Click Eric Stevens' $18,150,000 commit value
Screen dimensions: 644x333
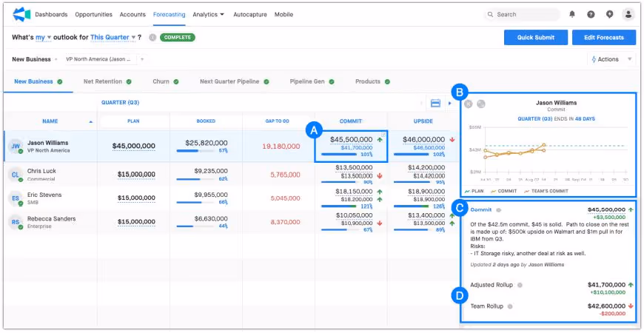(354, 192)
